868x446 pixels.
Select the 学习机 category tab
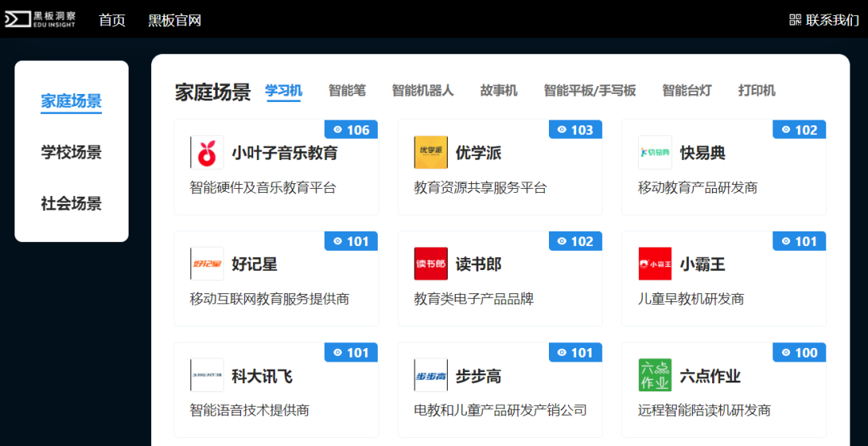click(x=283, y=91)
